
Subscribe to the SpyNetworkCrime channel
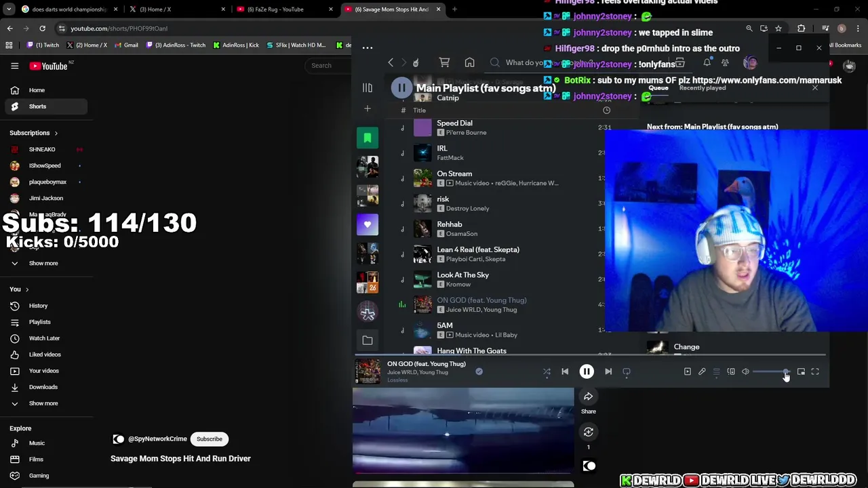209,439
